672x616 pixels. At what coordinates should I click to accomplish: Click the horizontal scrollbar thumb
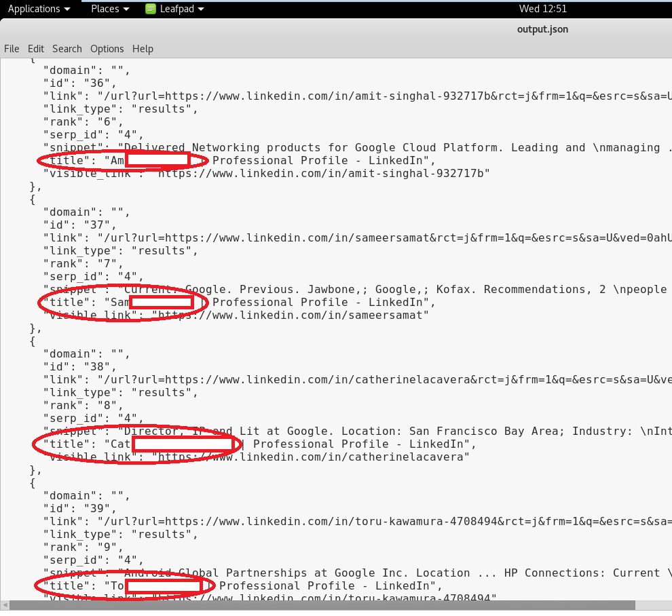[x=322, y=605]
